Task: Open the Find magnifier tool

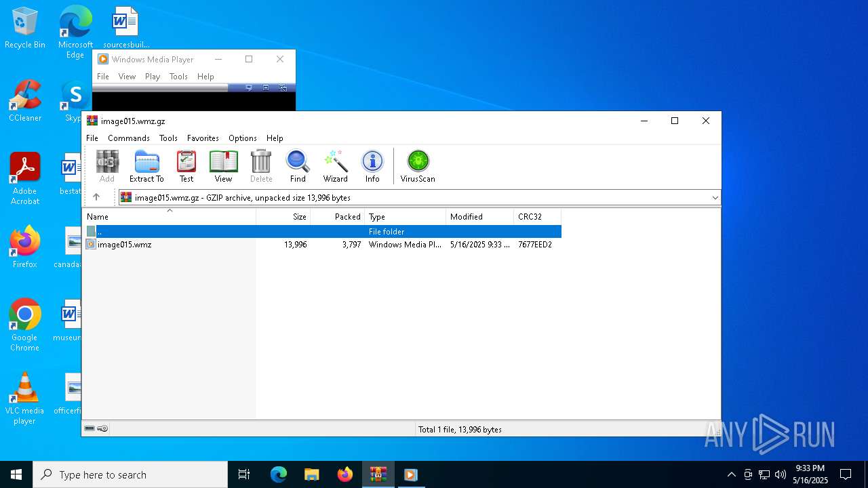Action: (x=298, y=166)
